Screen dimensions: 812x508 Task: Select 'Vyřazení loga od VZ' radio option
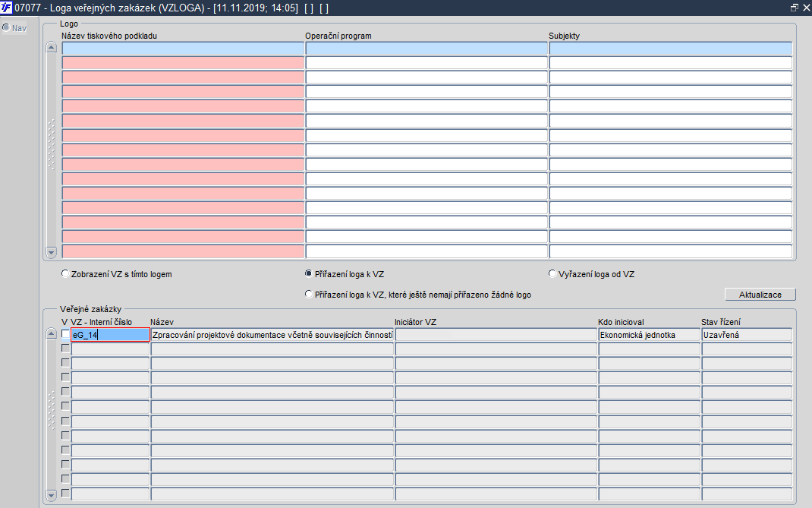pyautogui.click(x=552, y=273)
